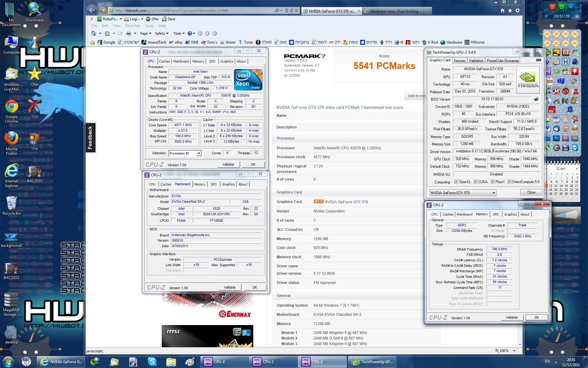Viewport: 588px width, 368px height.
Task: Click Close button in GPU-Z
Action: coord(531,192)
